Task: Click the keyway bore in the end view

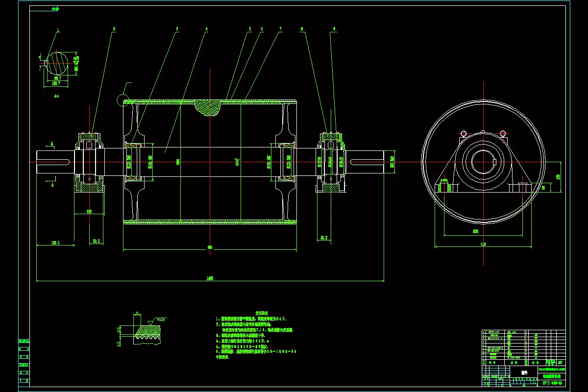Action: point(483,162)
